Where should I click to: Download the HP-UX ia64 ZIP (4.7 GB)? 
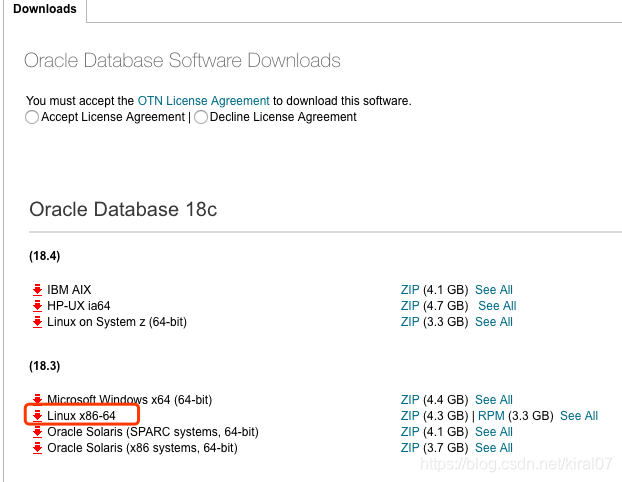pos(410,306)
